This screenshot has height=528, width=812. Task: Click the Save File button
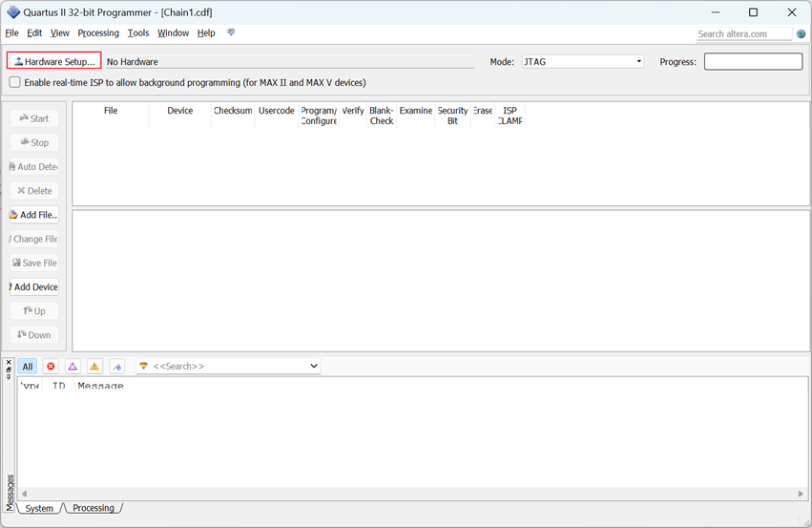tap(34, 263)
